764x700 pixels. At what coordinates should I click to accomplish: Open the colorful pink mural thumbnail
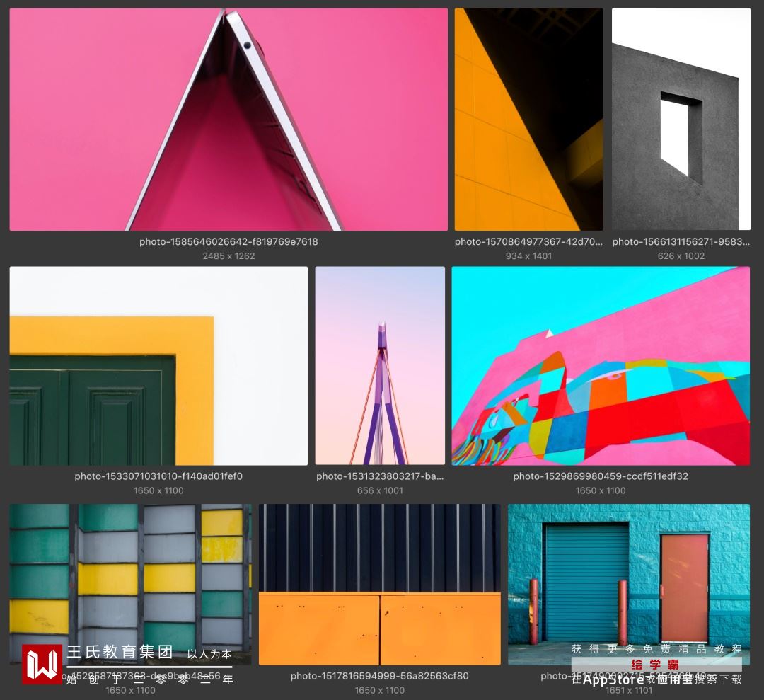(x=601, y=366)
